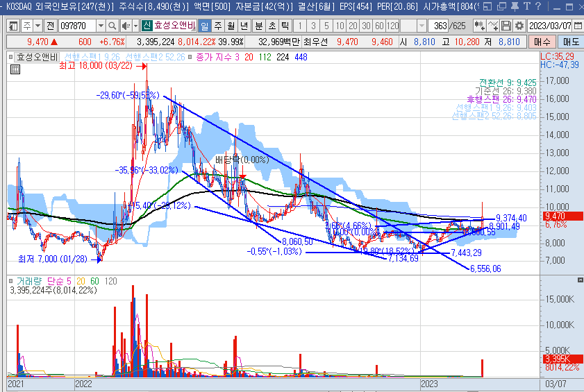
Task: Toggle the left side panel icon
Action: click(x=13, y=26)
